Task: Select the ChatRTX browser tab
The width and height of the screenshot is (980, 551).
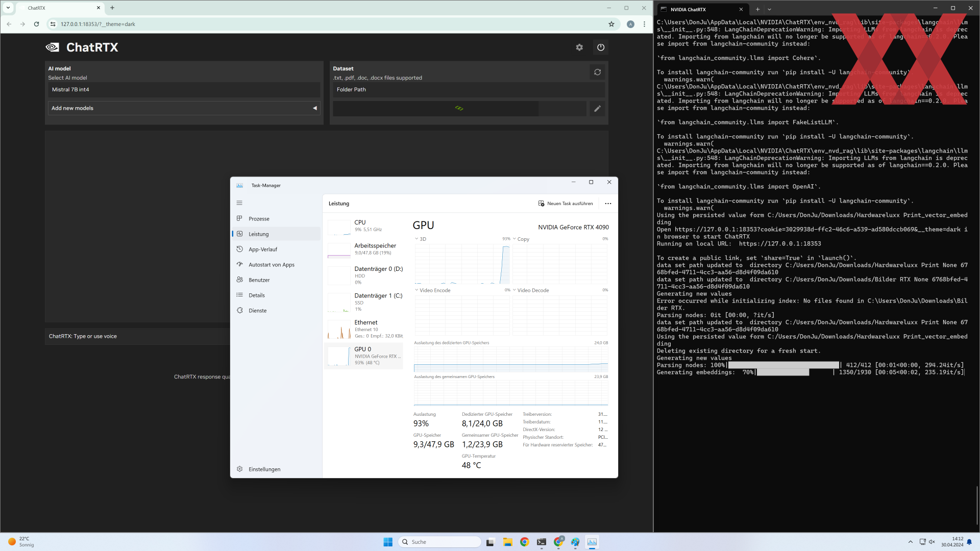Action: 60,8
